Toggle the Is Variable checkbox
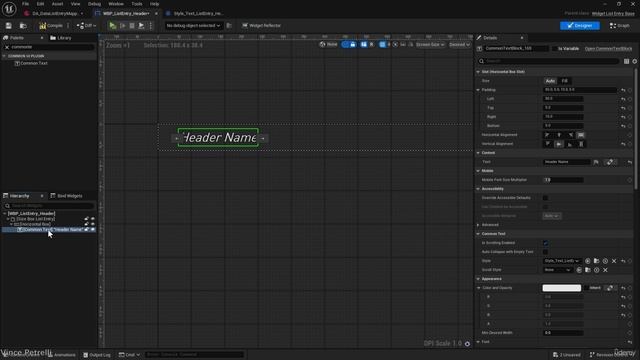Viewport: 640px width, 360px height. [x=554, y=49]
